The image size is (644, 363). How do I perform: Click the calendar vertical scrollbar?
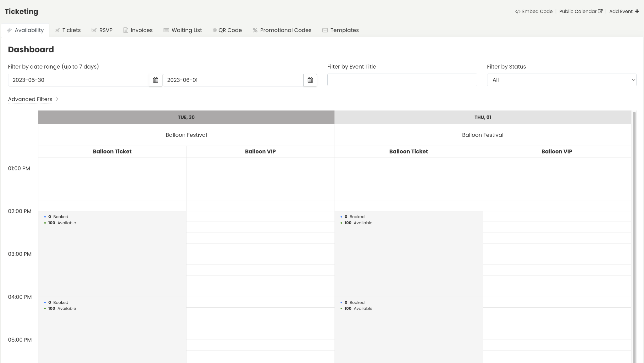coord(634,237)
